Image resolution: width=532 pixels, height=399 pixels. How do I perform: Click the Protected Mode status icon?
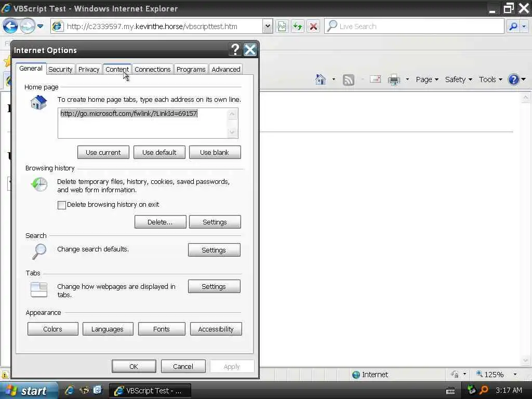(x=455, y=375)
